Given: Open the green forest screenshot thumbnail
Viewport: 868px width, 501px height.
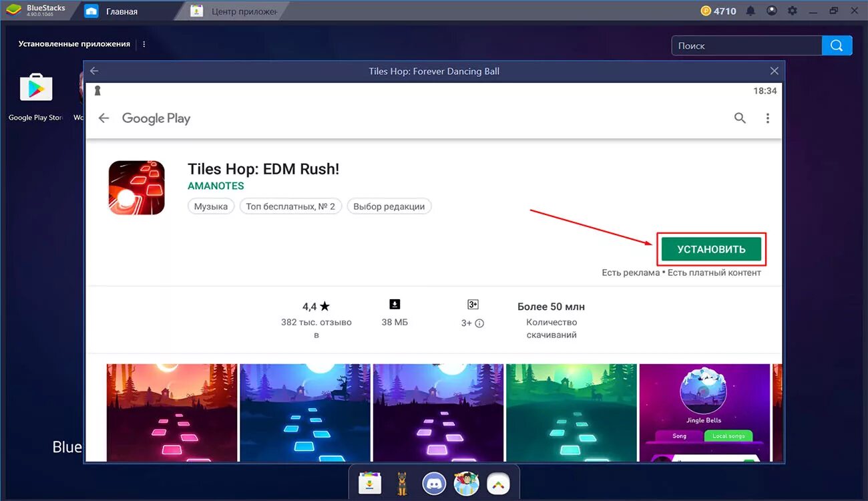Looking at the screenshot, I should [x=571, y=412].
